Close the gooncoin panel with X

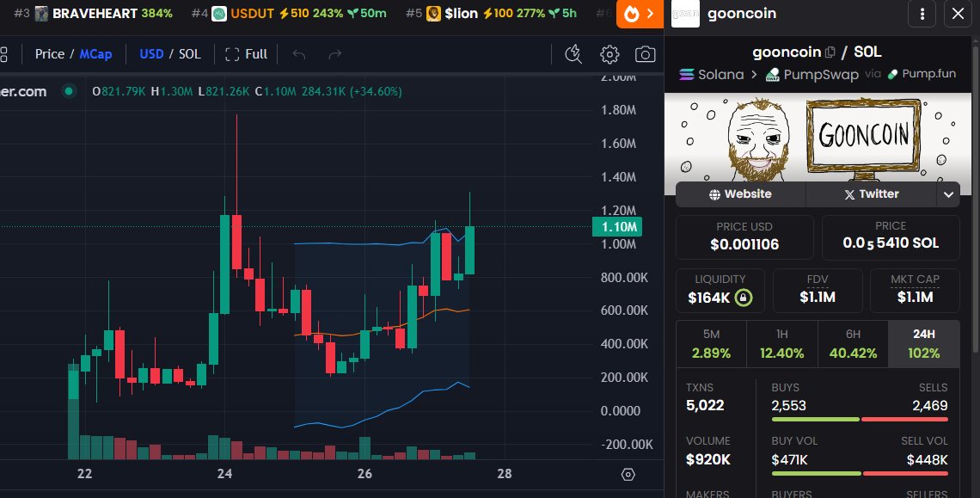click(958, 14)
